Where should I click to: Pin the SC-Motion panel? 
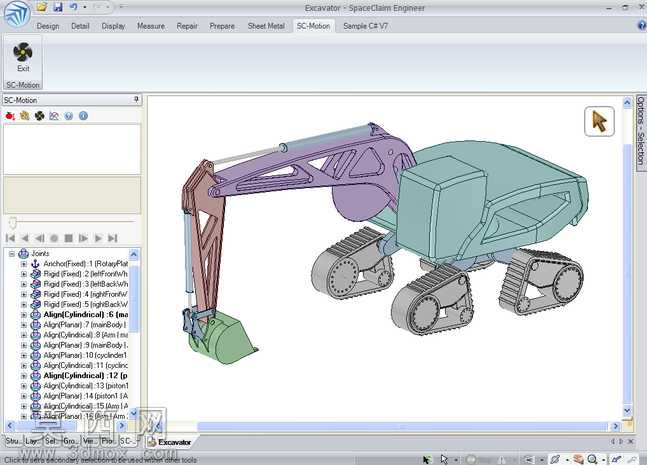[136, 99]
